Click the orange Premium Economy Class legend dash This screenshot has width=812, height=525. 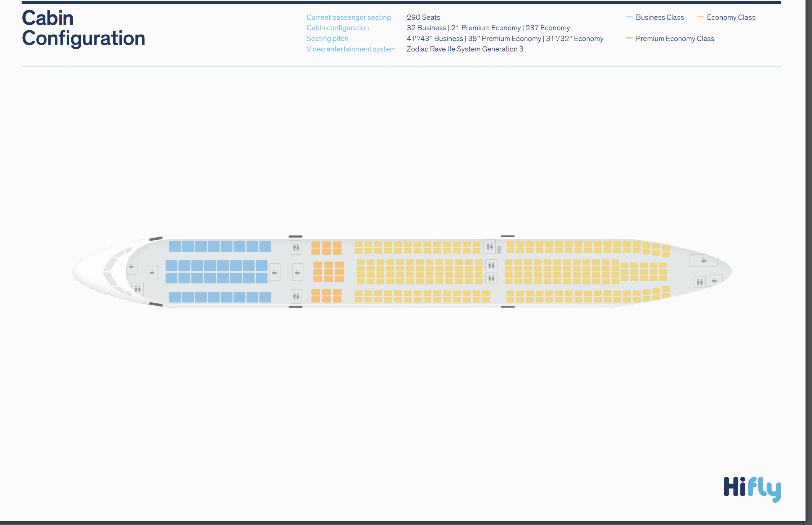629,38
